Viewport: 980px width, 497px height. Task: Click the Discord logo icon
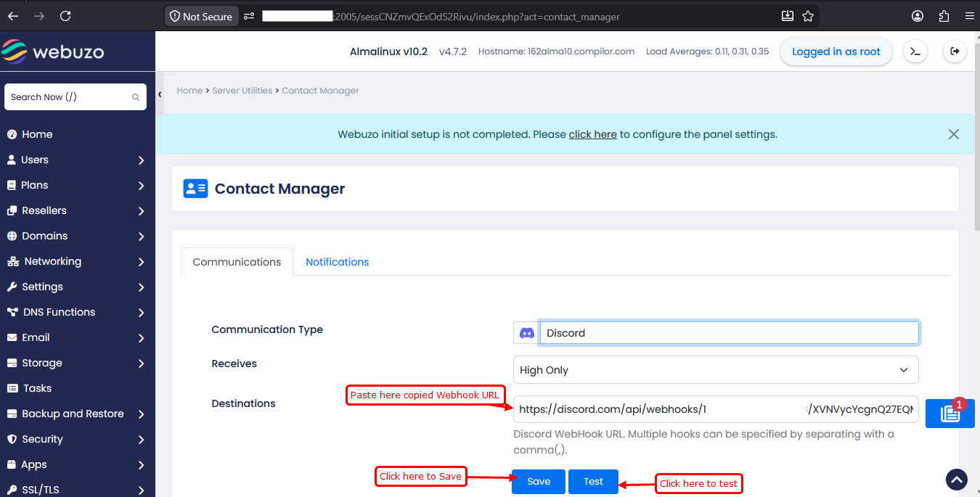(x=527, y=333)
